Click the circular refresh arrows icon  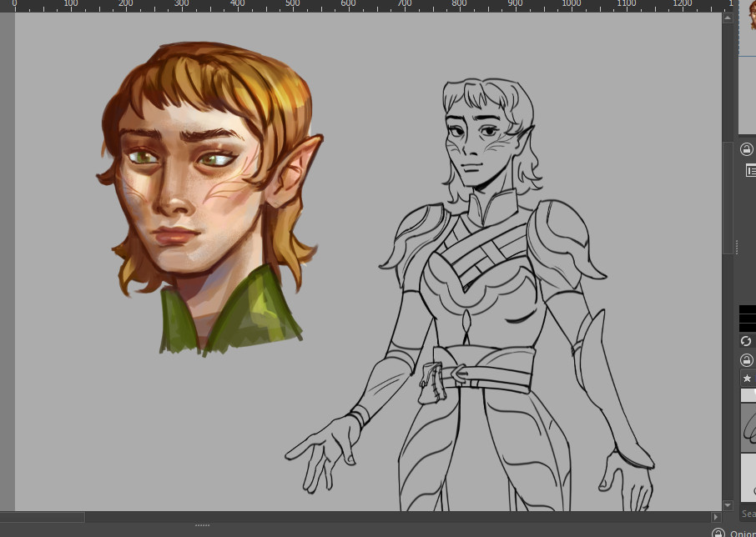pyautogui.click(x=746, y=341)
